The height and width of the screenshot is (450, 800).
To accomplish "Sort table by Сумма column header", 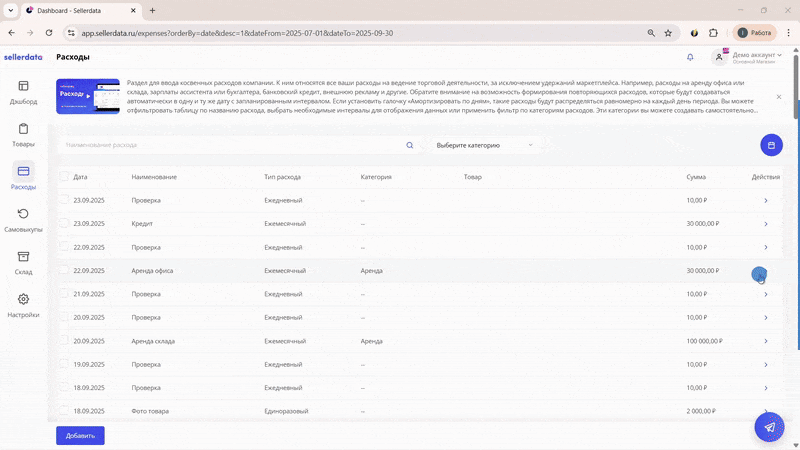I will pos(696,177).
